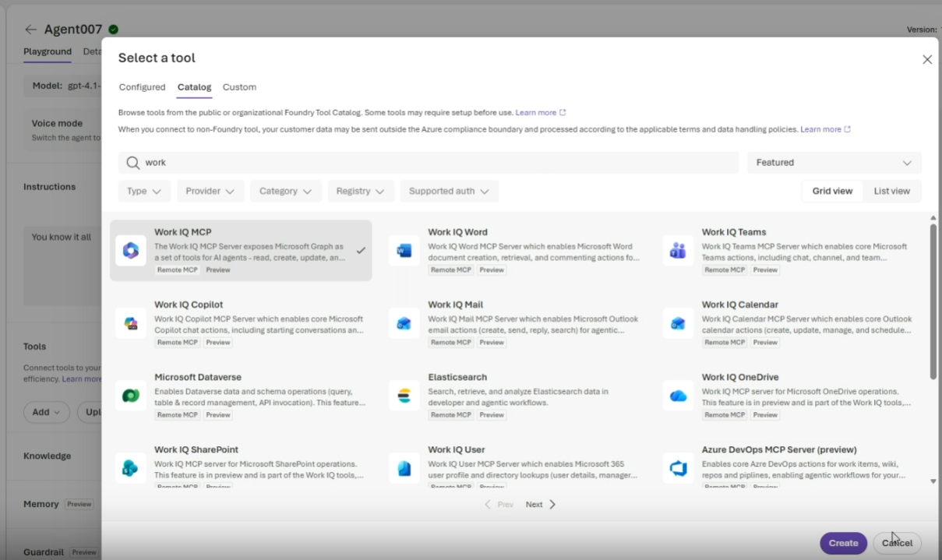The height and width of the screenshot is (560, 942).
Task: Click the Microsoft Dataverse icon
Action: pos(131,396)
